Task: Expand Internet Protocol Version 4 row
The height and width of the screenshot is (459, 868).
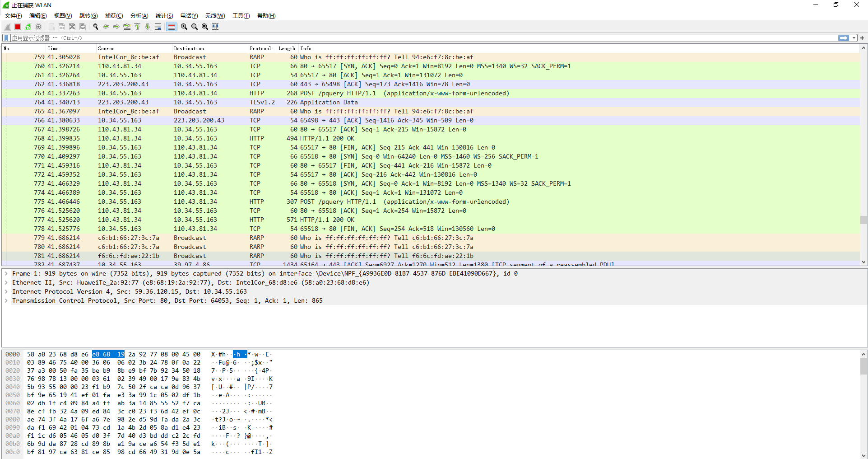Action: (6, 291)
